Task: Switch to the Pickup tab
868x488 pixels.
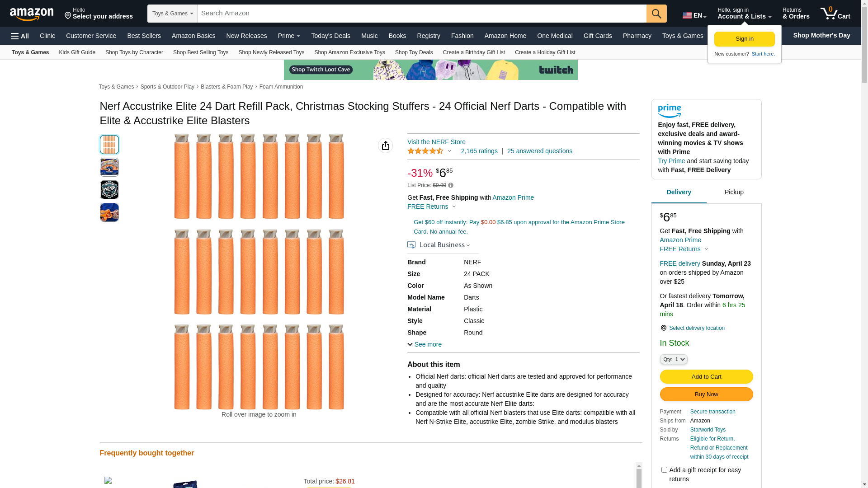Action: (x=734, y=192)
